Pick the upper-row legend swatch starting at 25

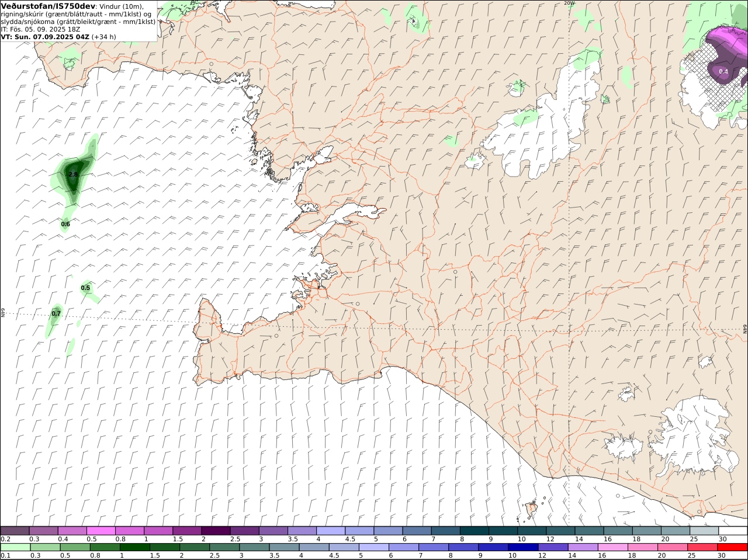coord(704,531)
